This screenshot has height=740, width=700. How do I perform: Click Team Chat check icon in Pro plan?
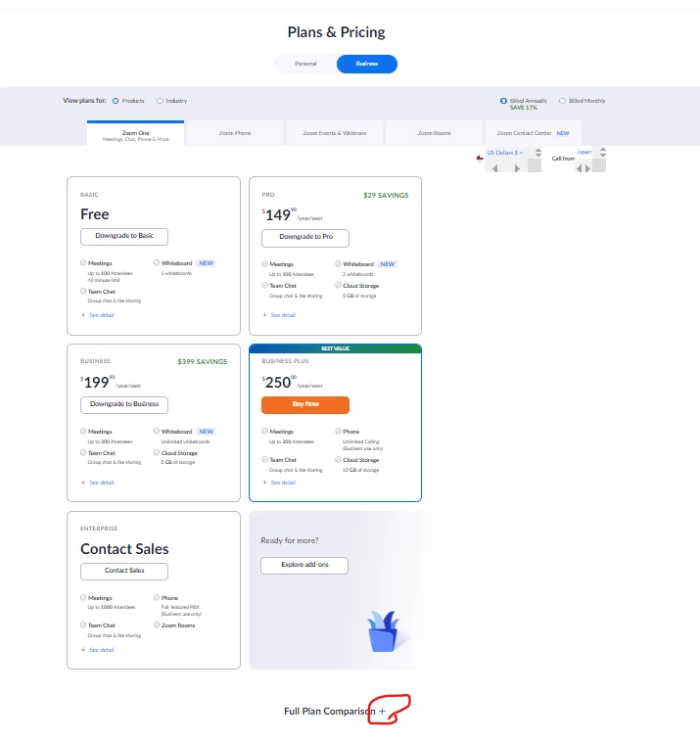pyautogui.click(x=264, y=285)
